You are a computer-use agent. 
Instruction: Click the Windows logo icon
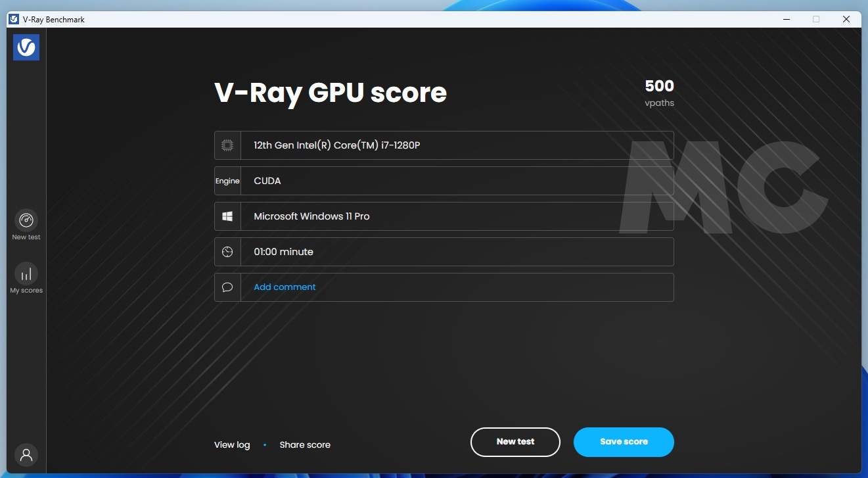click(227, 216)
